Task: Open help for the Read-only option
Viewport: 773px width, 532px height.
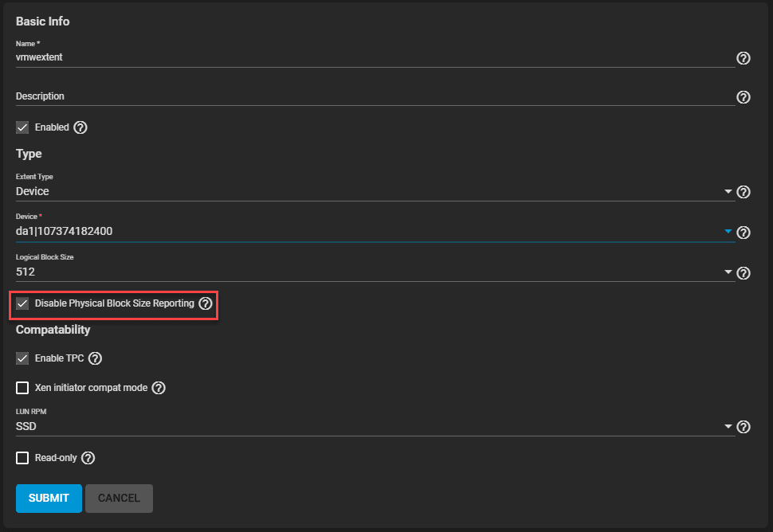Action: [x=88, y=458]
